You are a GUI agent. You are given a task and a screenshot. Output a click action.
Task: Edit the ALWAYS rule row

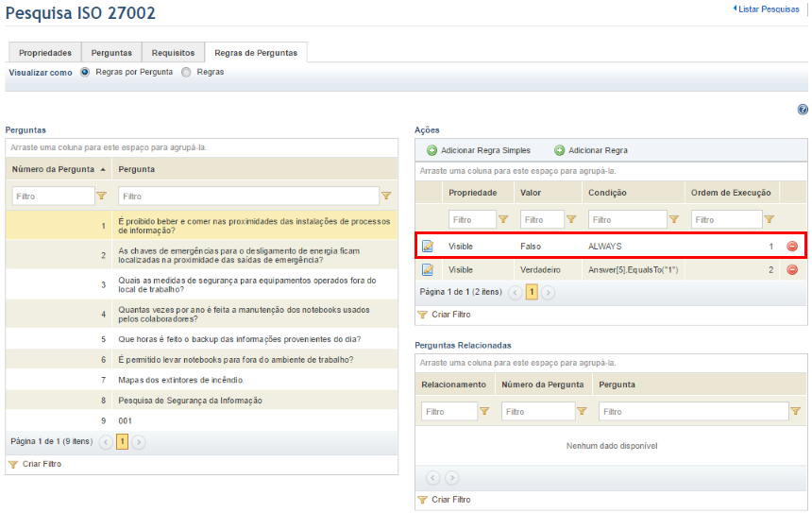pos(428,247)
